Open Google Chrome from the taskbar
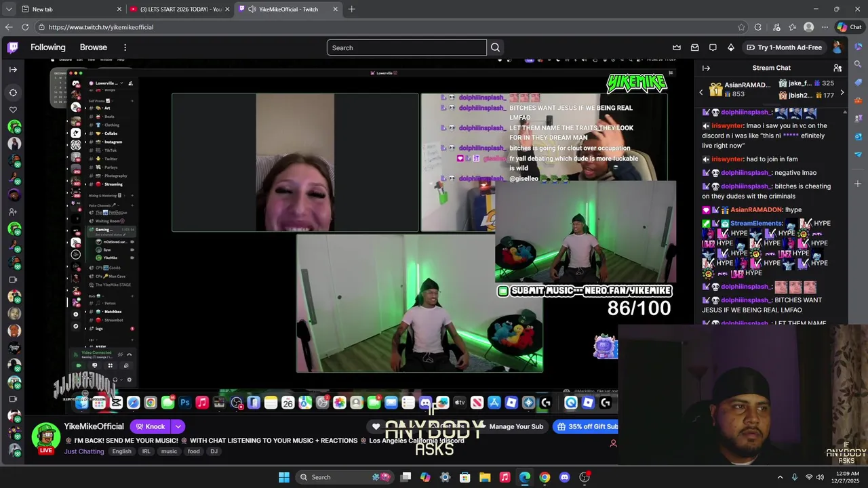This screenshot has width=868, height=488. point(545,477)
